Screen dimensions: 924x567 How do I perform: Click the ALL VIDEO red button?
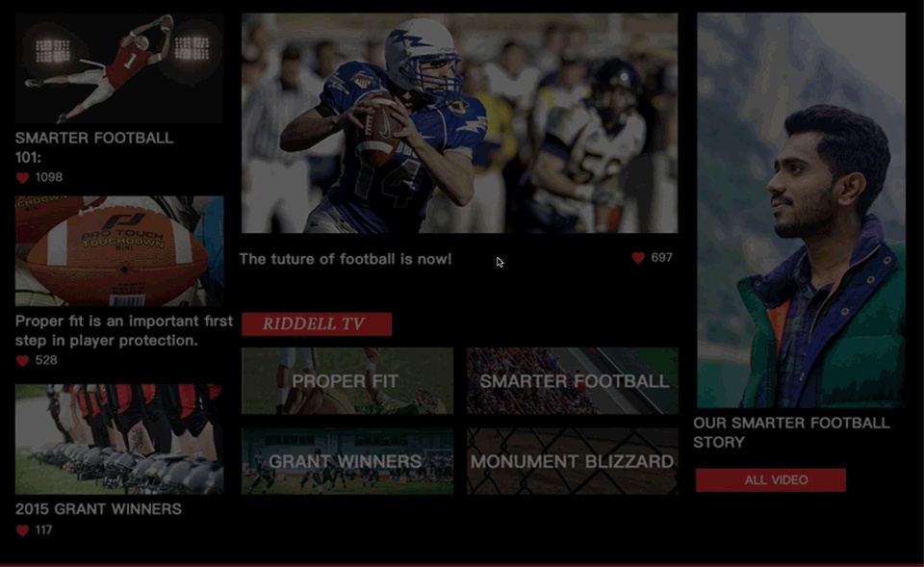770,479
